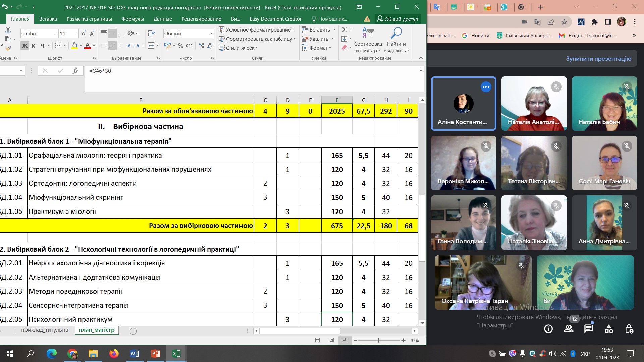
Task: Toggle italic (К) formatting
Action: [33, 46]
